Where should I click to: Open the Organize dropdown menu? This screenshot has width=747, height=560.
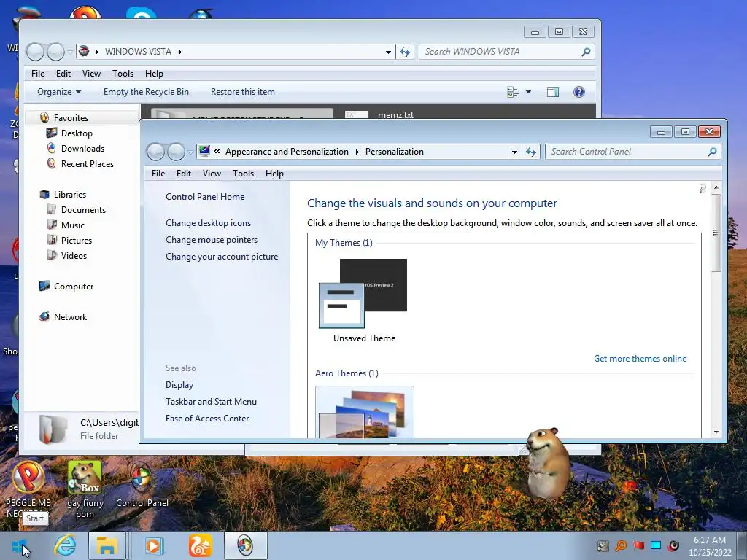click(x=59, y=92)
